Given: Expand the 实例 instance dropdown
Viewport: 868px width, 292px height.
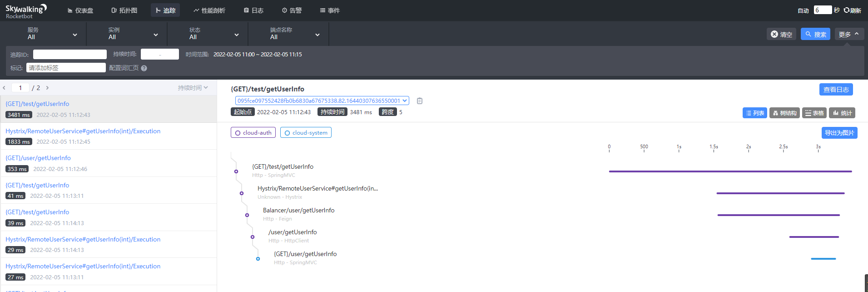Looking at the screenshot, I should click(x=133, y=34).
